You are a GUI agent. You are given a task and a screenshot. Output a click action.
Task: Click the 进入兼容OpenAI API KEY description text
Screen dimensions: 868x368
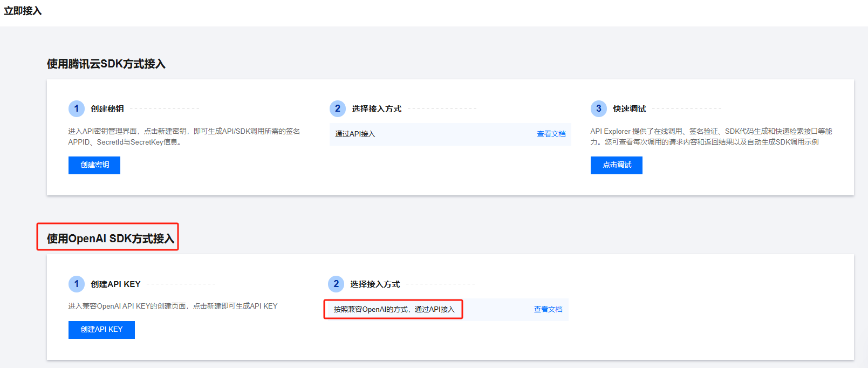(x=173, y=306)
